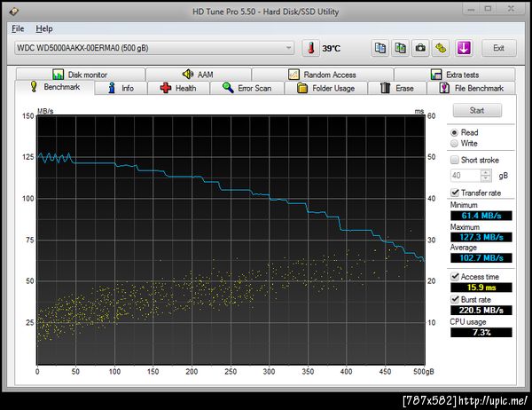Close the HD Tune Pro window
This screenshot has height=410, width=532.
coord(511,9)
